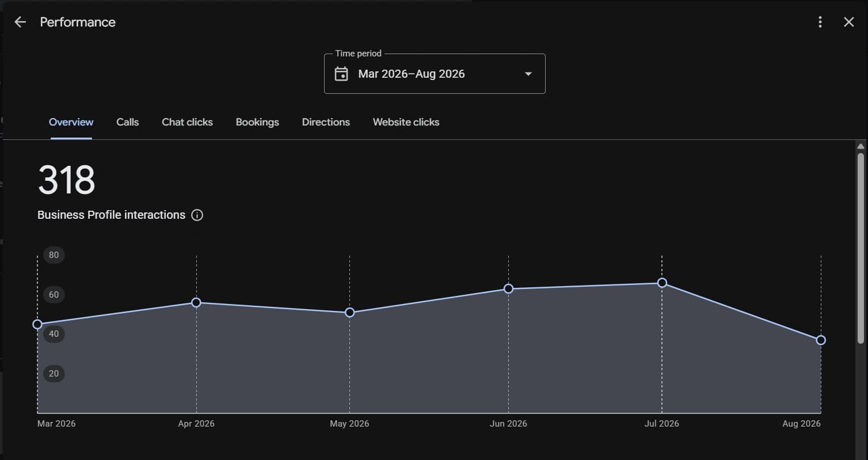Click the Jun 2026 x-axis label
Viewport: 868px width, 460px height.
(508, 424)
